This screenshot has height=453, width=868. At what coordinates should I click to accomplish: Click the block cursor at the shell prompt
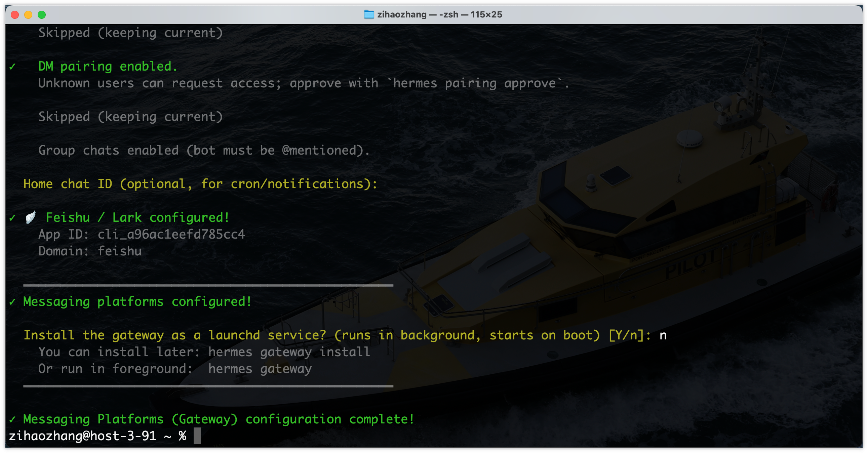(x=197, y=436)
